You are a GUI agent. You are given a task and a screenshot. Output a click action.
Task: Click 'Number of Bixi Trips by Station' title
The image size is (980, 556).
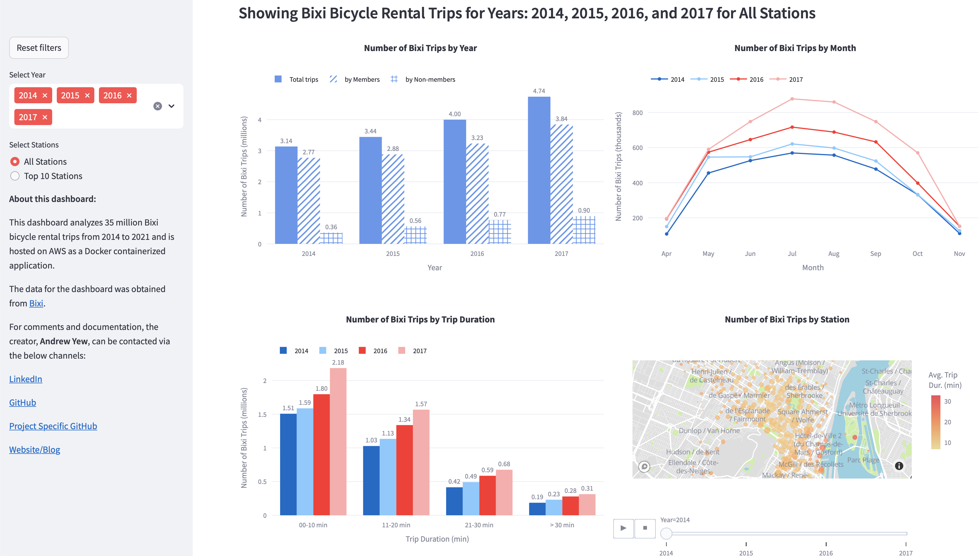click(x=787, y=320)
